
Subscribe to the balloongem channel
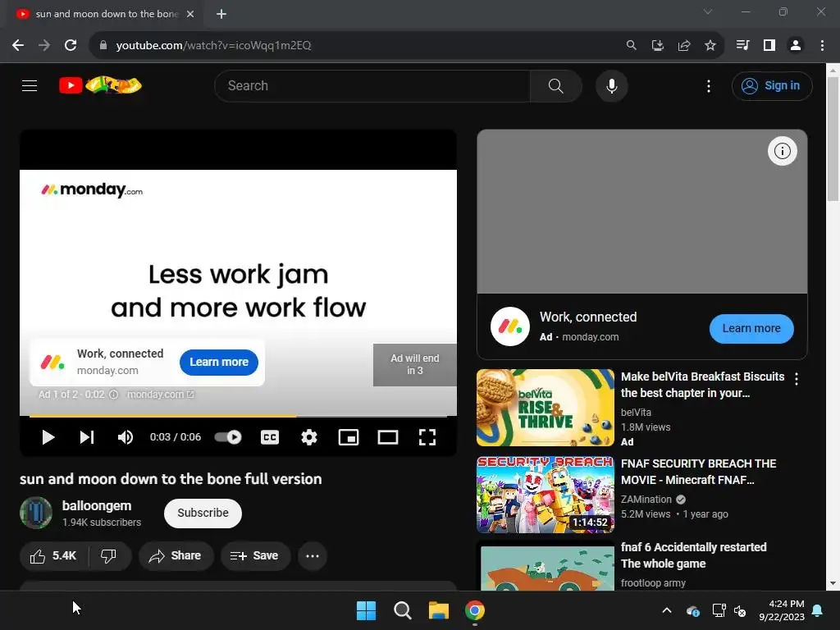[x=203, y=514]
